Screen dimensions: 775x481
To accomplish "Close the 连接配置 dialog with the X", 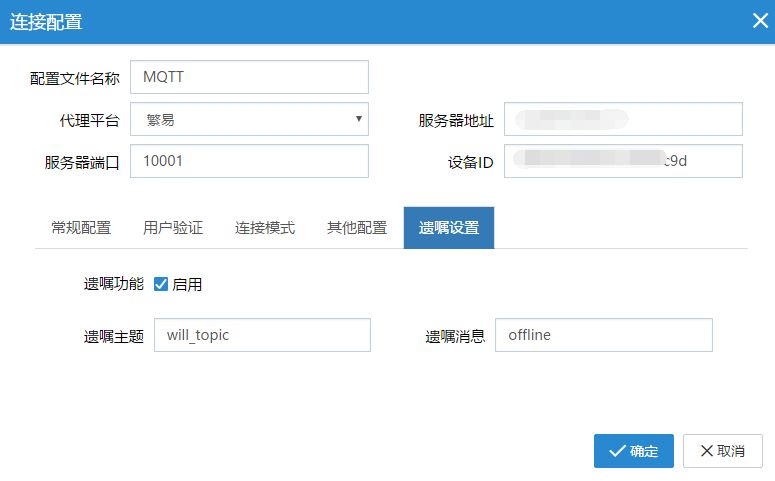I will 760,21.
